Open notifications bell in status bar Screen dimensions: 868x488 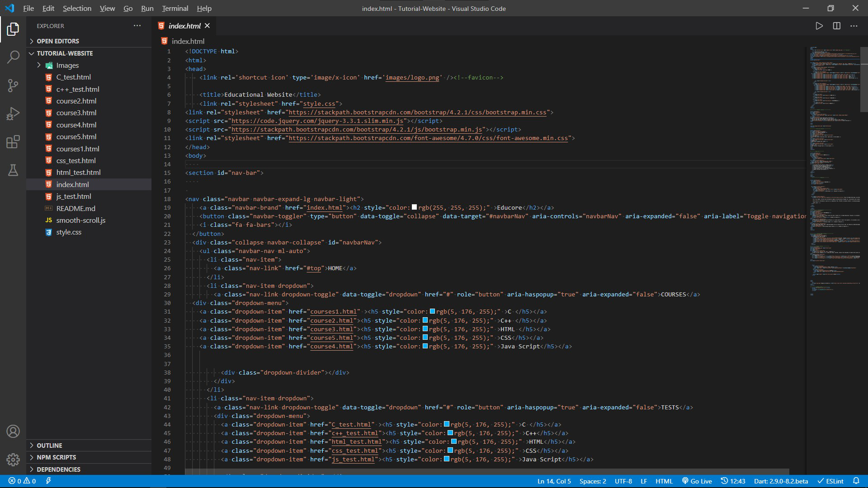coord(856,481)
